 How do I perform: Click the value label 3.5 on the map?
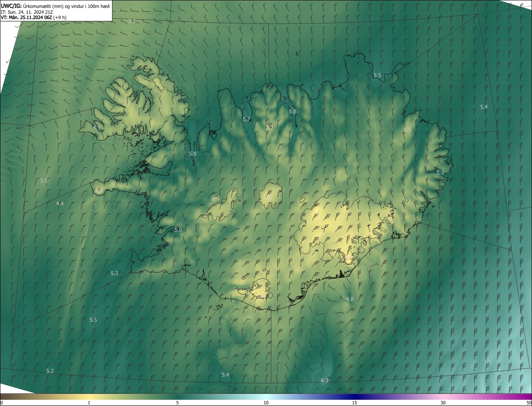44,181
